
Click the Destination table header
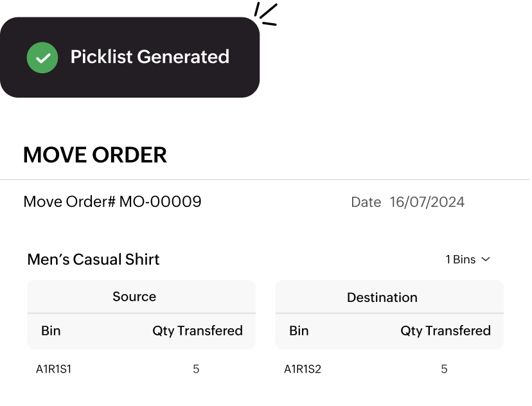tap(382, 297)
